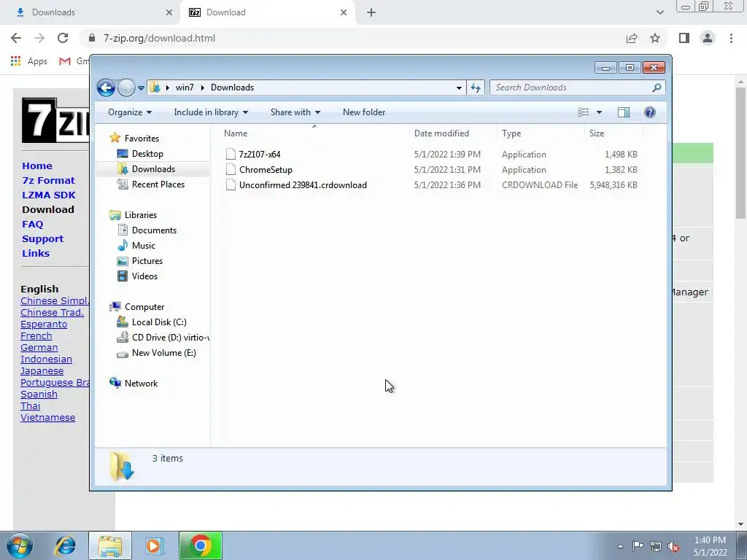The image size is (747, 560).
Task: Click the Explorer forward arrow button
Action: [126, 87]
